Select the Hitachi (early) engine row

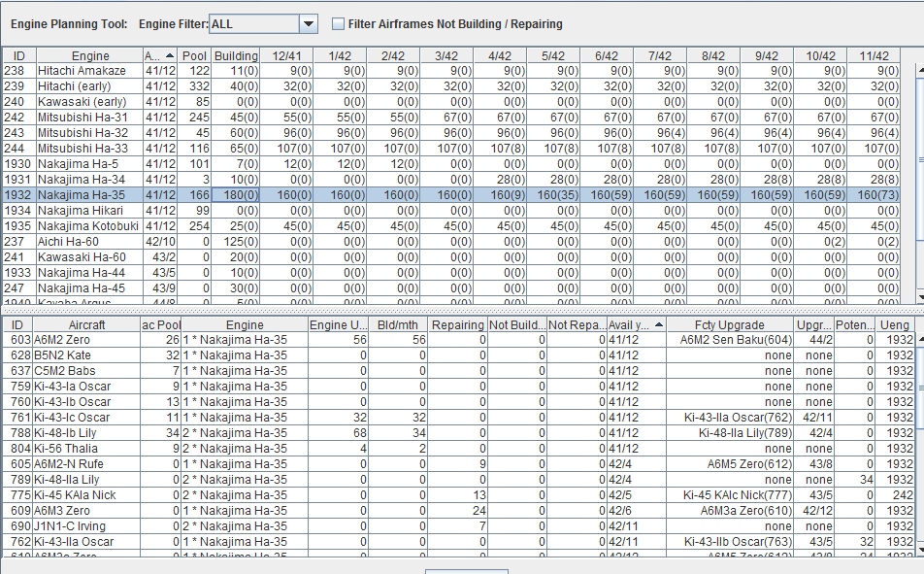tap(451, 86)
